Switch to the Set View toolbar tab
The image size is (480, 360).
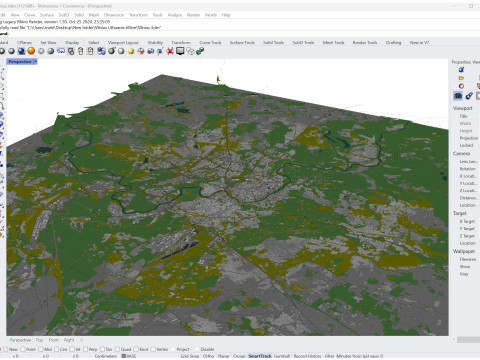[48, 42]
